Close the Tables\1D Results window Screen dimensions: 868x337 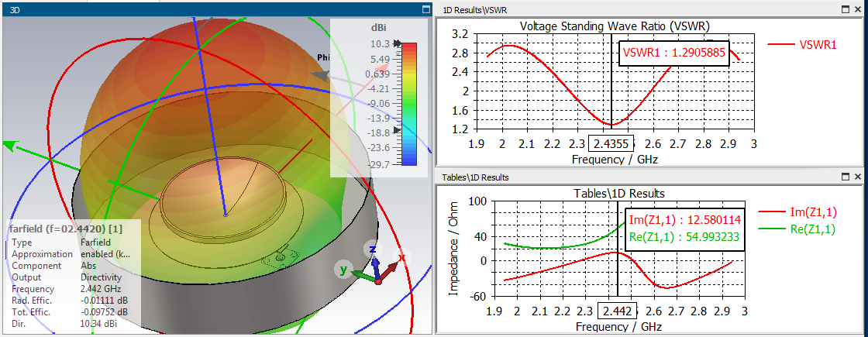coord(858,177)
